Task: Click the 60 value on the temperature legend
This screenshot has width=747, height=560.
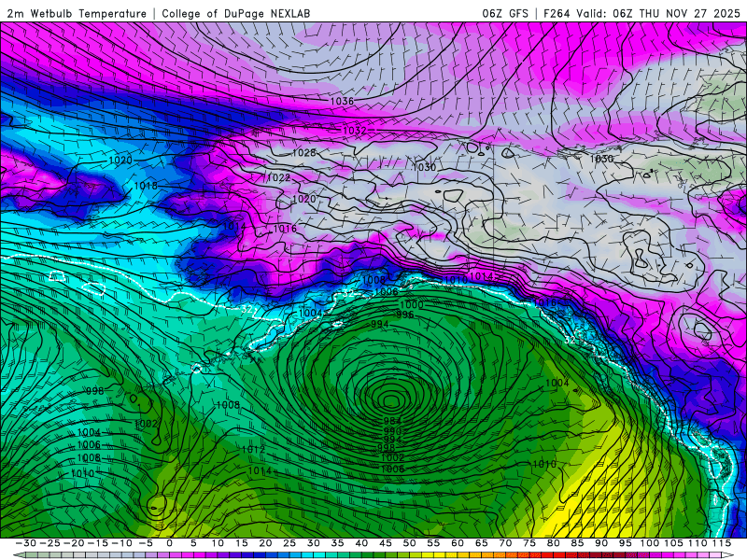Action: point(457,543)
